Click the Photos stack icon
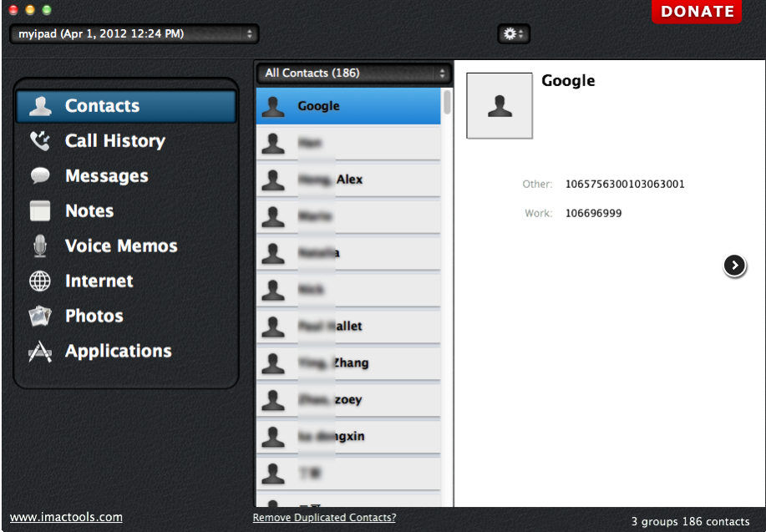 40,316
